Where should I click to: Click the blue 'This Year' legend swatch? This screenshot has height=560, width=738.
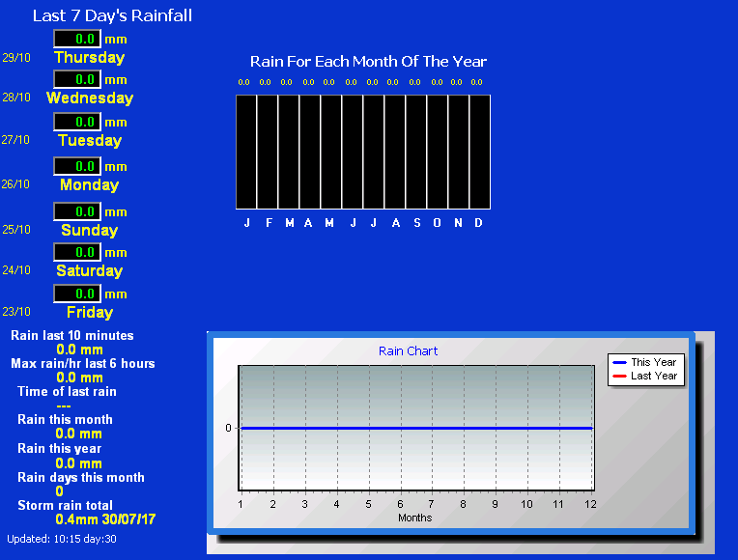pyautogui.click(x=619, y=362)
